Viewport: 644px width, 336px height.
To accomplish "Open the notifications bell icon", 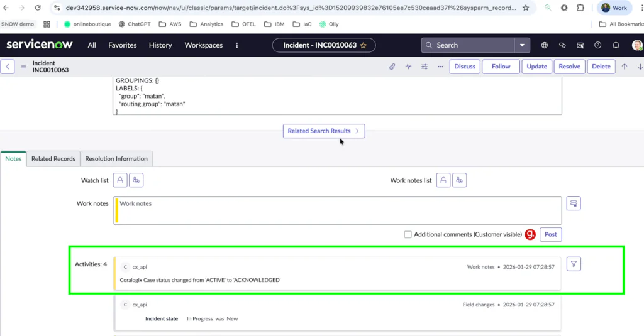I will click(616, 45).
